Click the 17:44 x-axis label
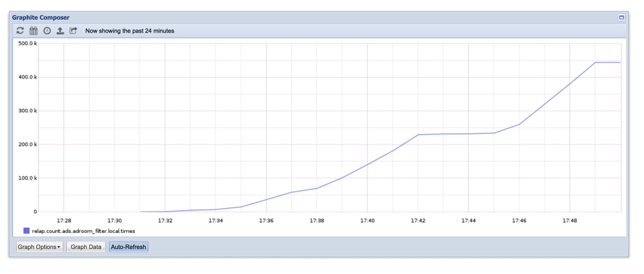 468,220
